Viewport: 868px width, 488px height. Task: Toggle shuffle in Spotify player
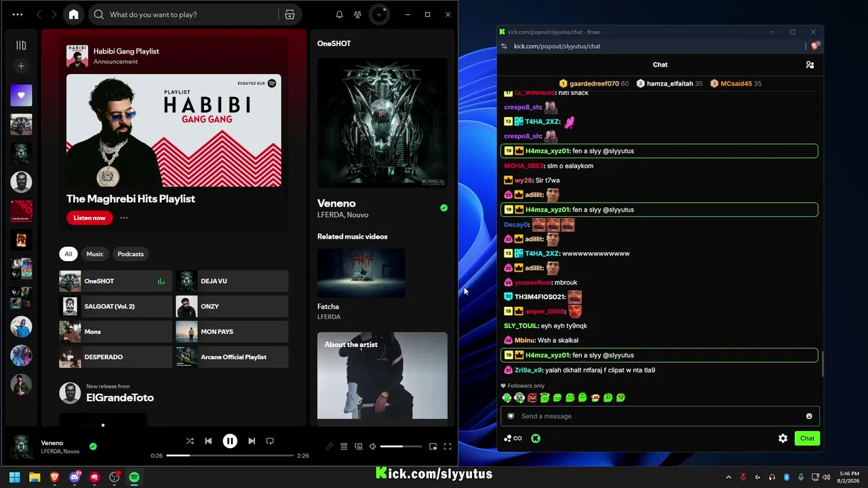click(190, 441)
